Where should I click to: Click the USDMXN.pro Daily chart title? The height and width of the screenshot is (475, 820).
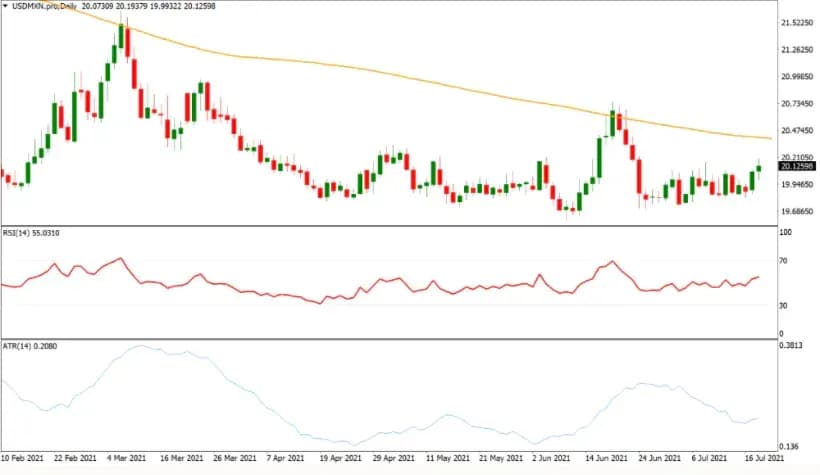44,6
